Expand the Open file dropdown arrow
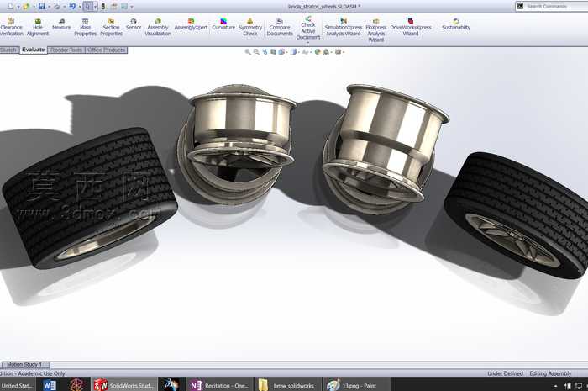The height and width of the screenshot is (391, 588). (34, 7)
